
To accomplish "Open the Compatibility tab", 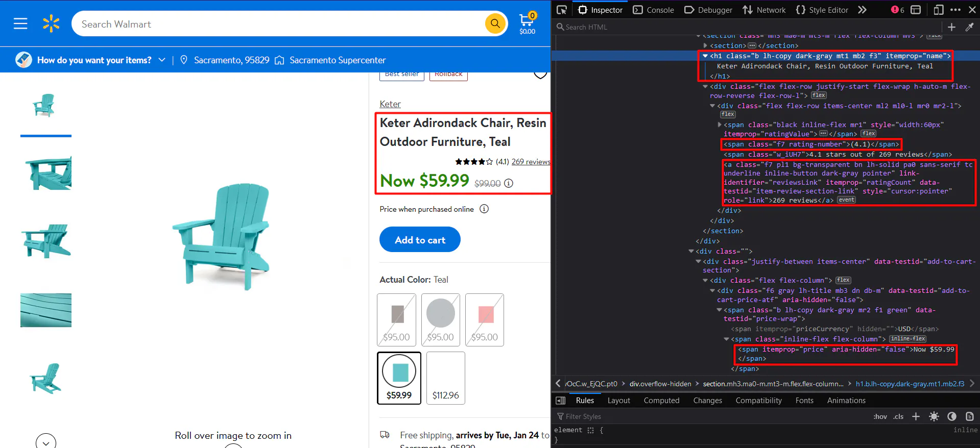I will [758, 401].
